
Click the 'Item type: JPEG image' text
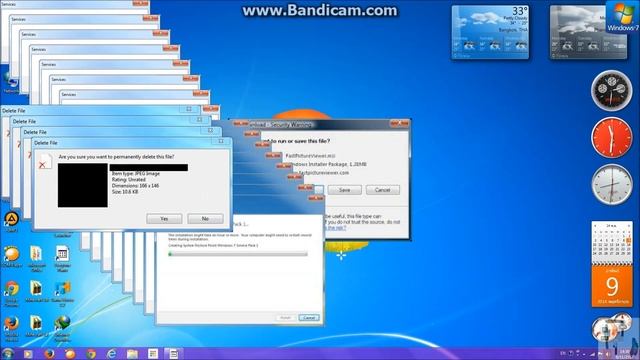point(136,173)
